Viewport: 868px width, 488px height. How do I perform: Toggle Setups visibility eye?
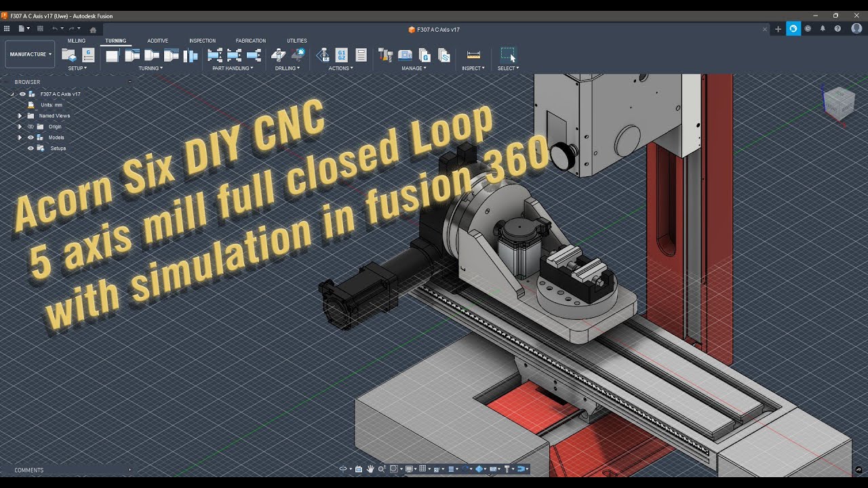31,148
